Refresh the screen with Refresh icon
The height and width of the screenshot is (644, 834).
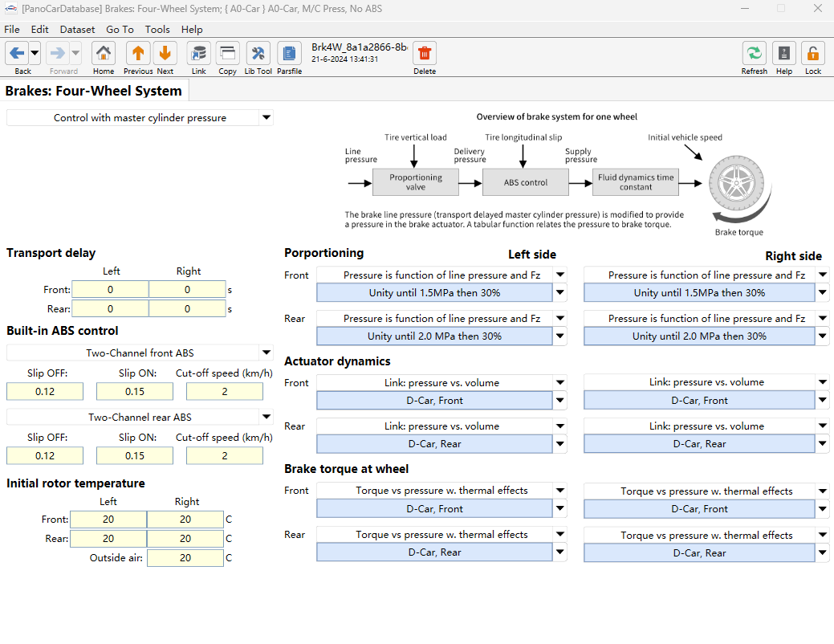click(755, 53)
